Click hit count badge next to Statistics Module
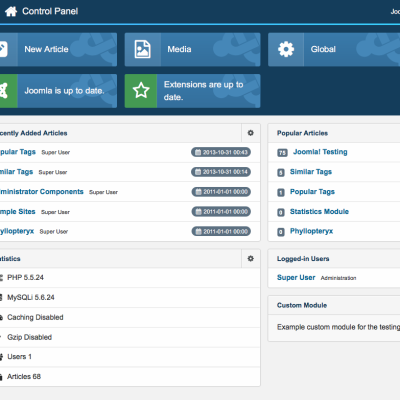Viewport: 400px width, 400px height. (281, 212)
